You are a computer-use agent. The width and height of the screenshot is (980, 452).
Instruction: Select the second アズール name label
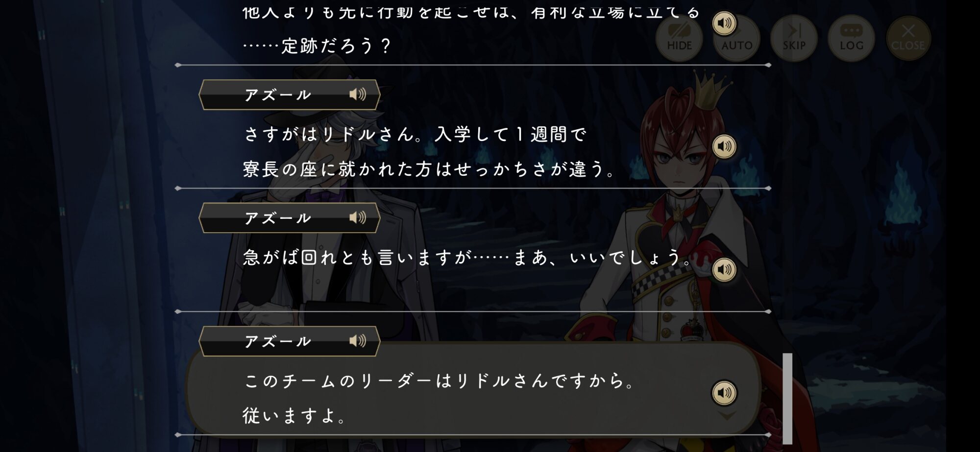278,218
